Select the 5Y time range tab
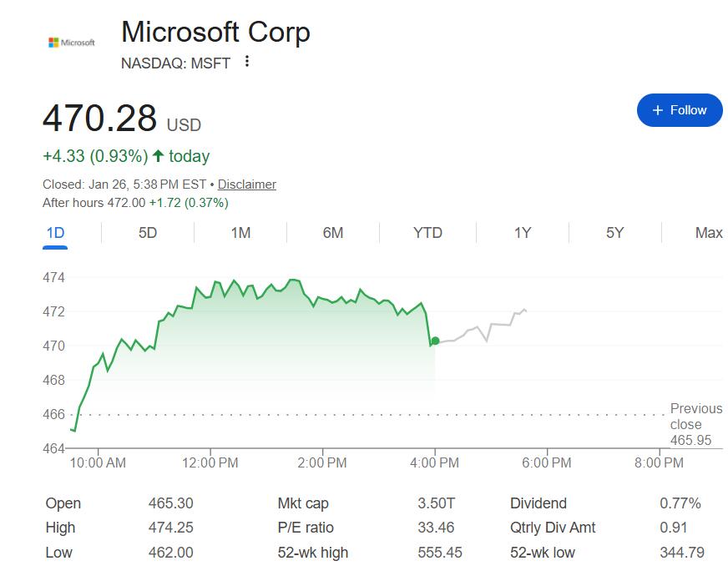Viewport: 728px width, 566px height. [x=615, y=233]
